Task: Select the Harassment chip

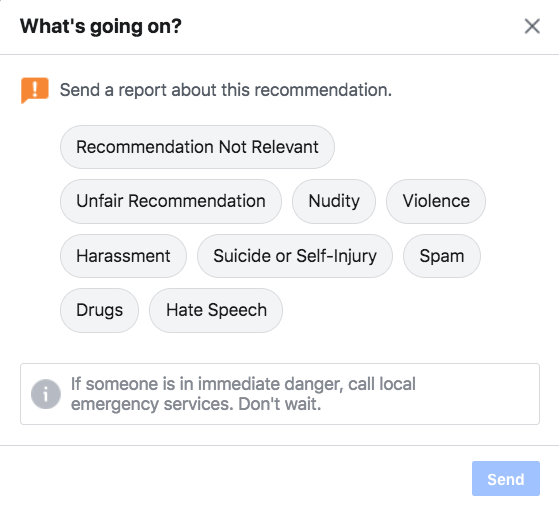Action: (x=123, y=256)
